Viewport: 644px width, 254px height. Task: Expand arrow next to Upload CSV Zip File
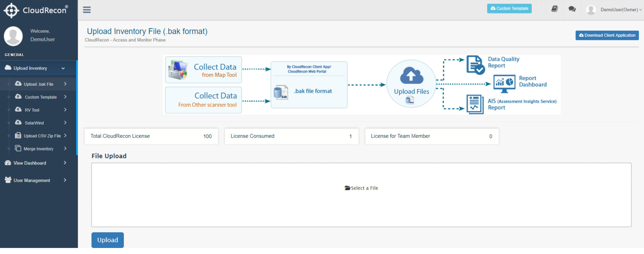[x=65, y=135]
